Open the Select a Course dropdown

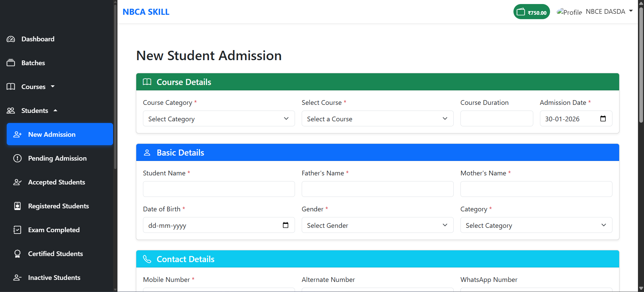coord(378,119)
